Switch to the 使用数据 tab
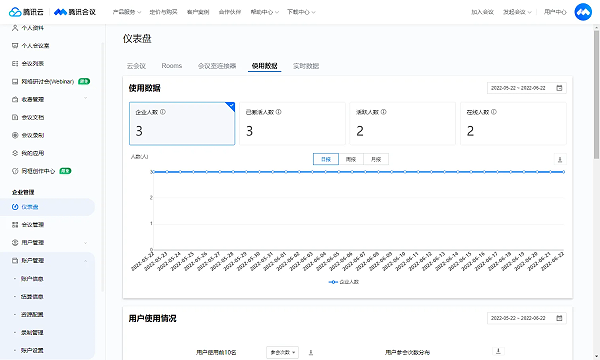600x360 pixels. point(264,66)
